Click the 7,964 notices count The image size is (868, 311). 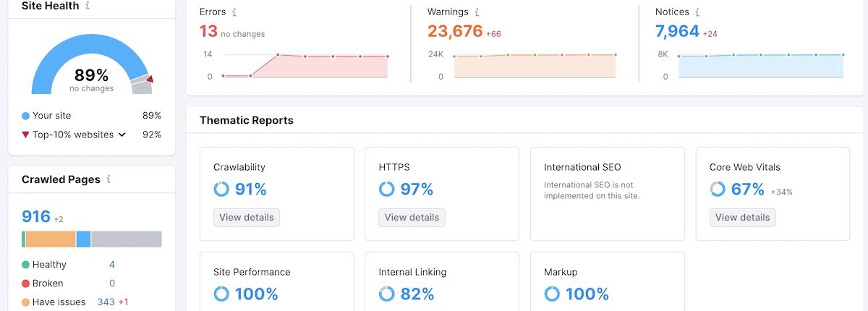pyautogui.click(x=677, y=32)
